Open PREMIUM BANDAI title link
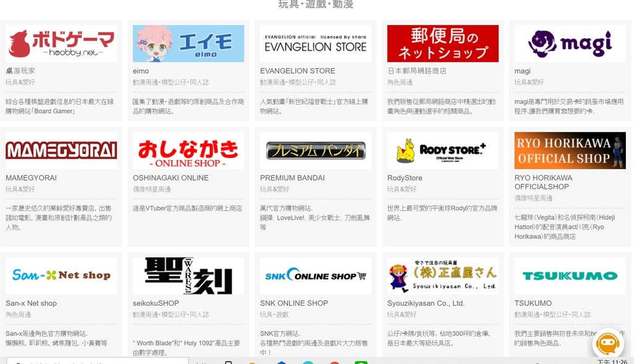Image resolution: width=634 pixels, height=364 pixels. tap(292, 178)
